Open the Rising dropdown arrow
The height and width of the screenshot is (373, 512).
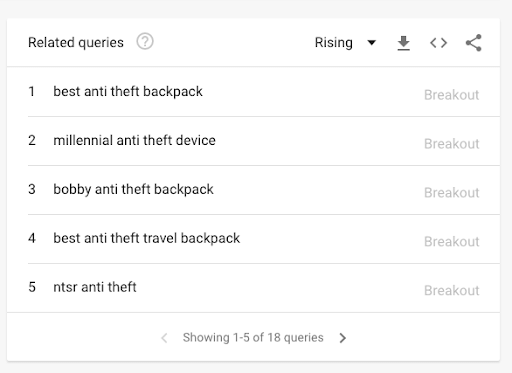[x=372, y=43]
